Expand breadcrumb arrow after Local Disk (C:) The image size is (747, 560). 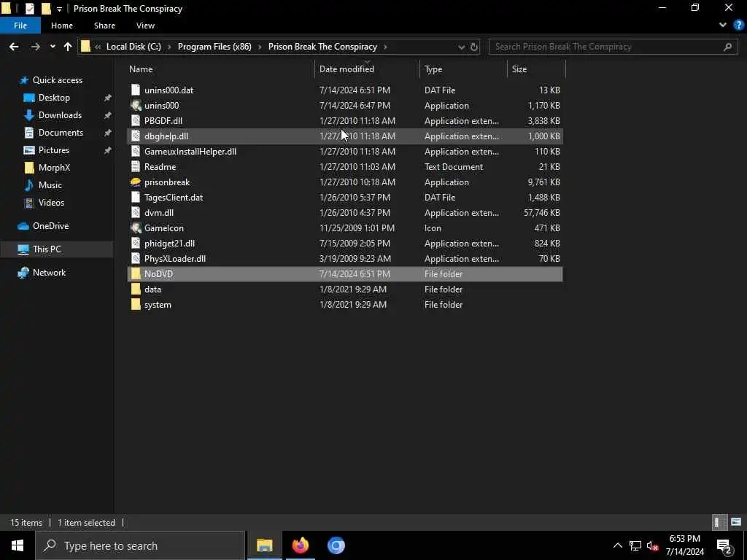169,47
